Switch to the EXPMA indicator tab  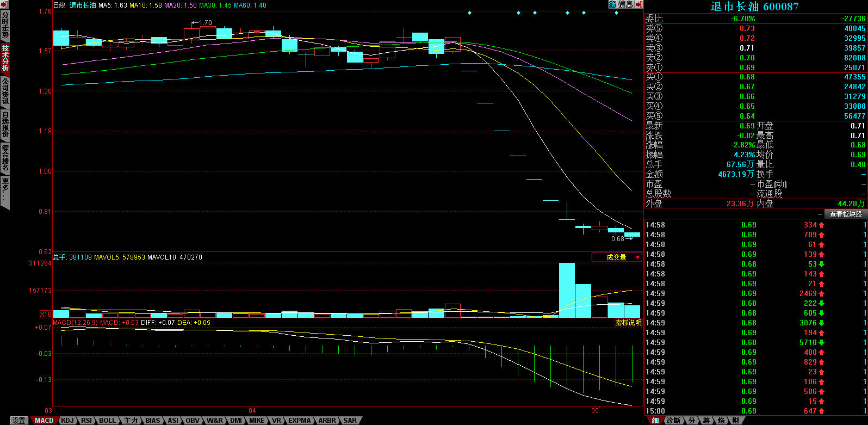point(300,421)
